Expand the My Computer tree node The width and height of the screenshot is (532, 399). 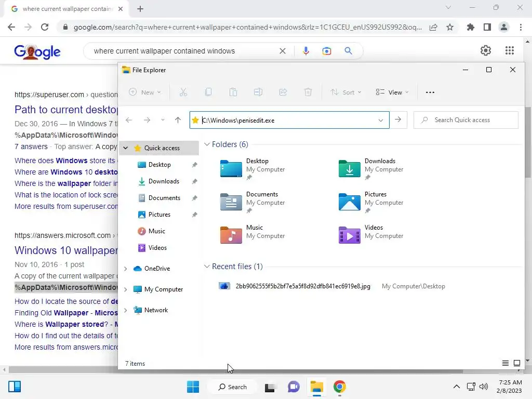[x=126, y=289]
